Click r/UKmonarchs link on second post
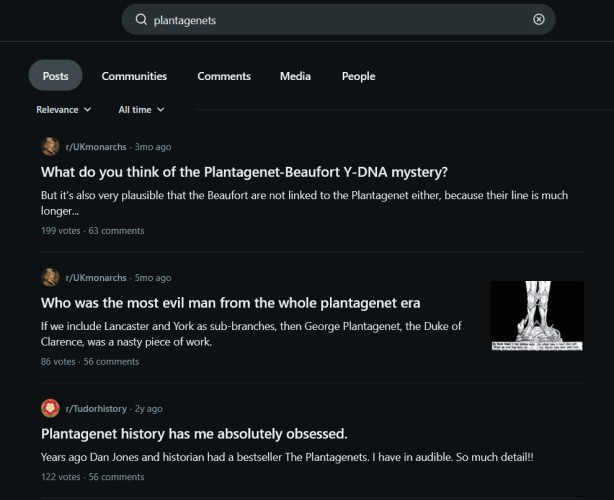614x500 pixels. 96,278
